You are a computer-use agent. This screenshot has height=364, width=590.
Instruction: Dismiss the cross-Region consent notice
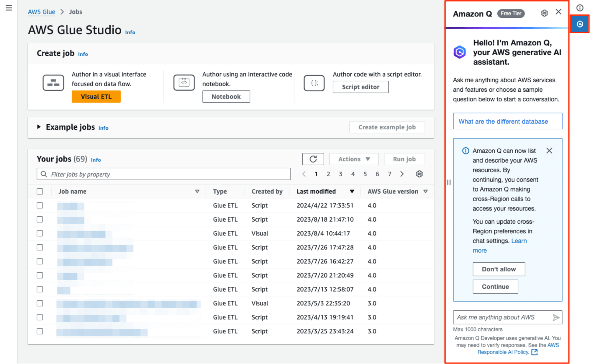pos(549,151)
